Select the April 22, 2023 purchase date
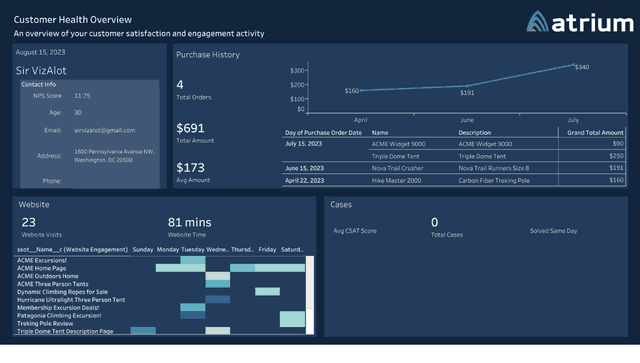This screenshot has height=363, width=640. point(304,180)
